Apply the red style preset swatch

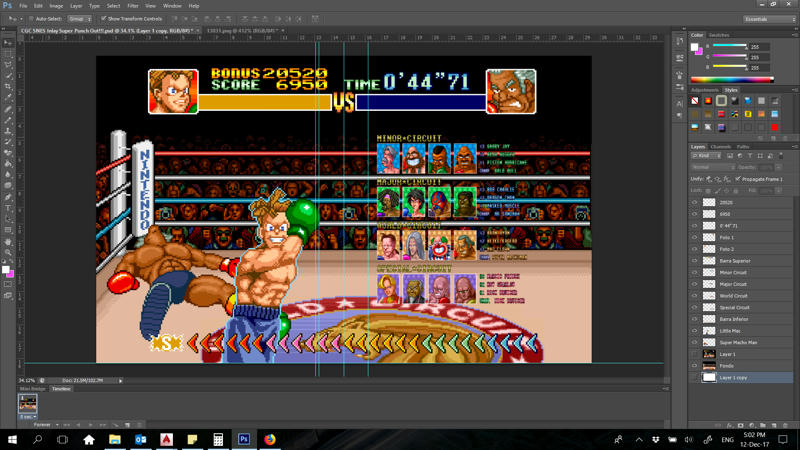(x=775, y=127)
